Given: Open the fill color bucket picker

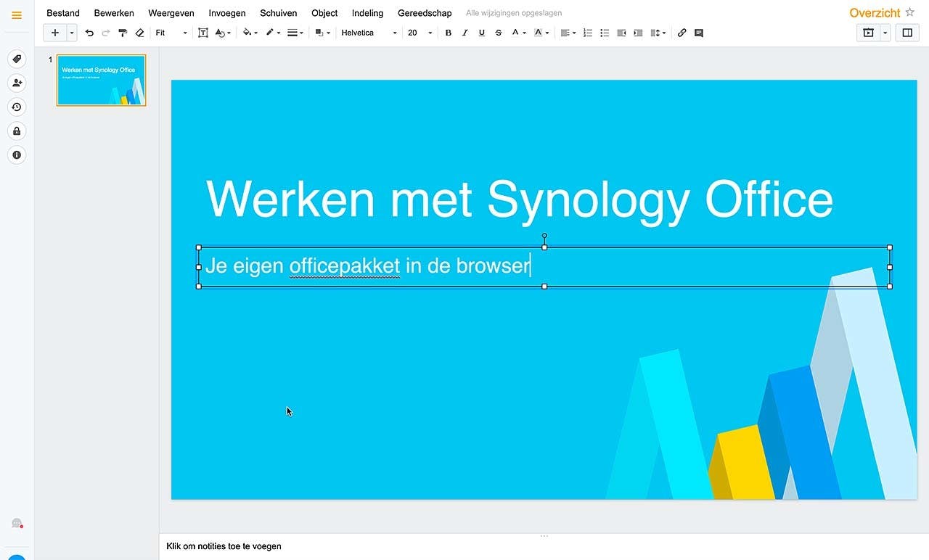Looking at the screenshot, I should pos(250,33).
